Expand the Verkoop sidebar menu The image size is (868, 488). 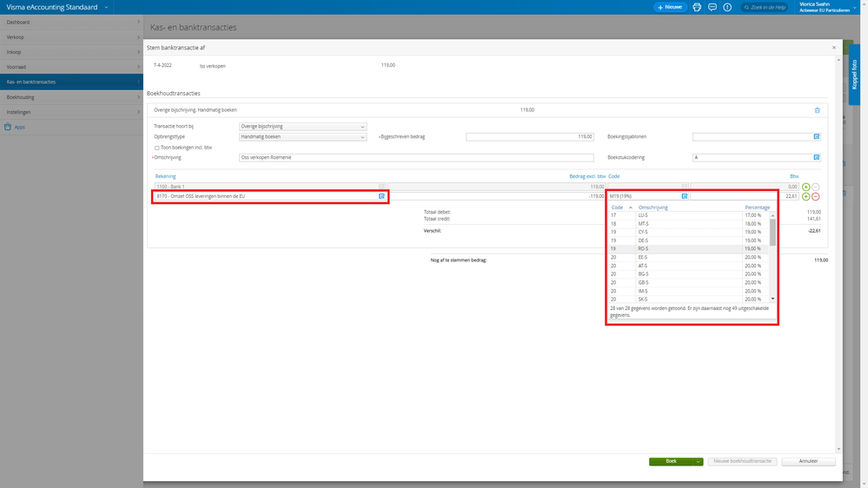[x=71, y=37]
